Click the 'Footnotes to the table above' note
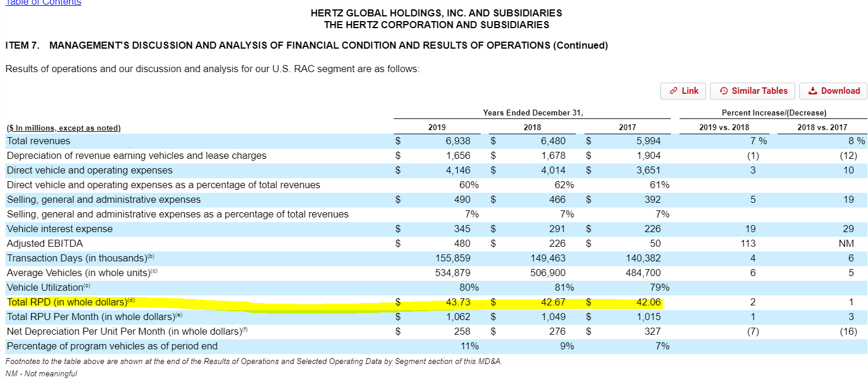 (254, 361)
